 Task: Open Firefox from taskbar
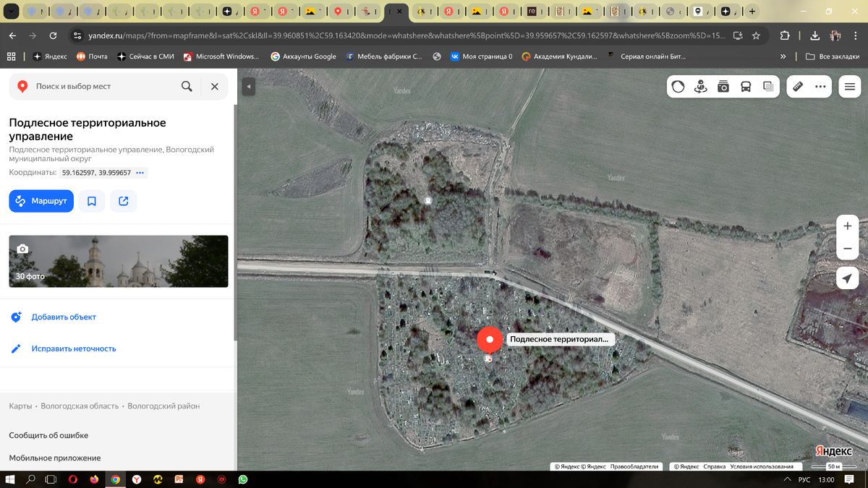(x=94, y=479)
